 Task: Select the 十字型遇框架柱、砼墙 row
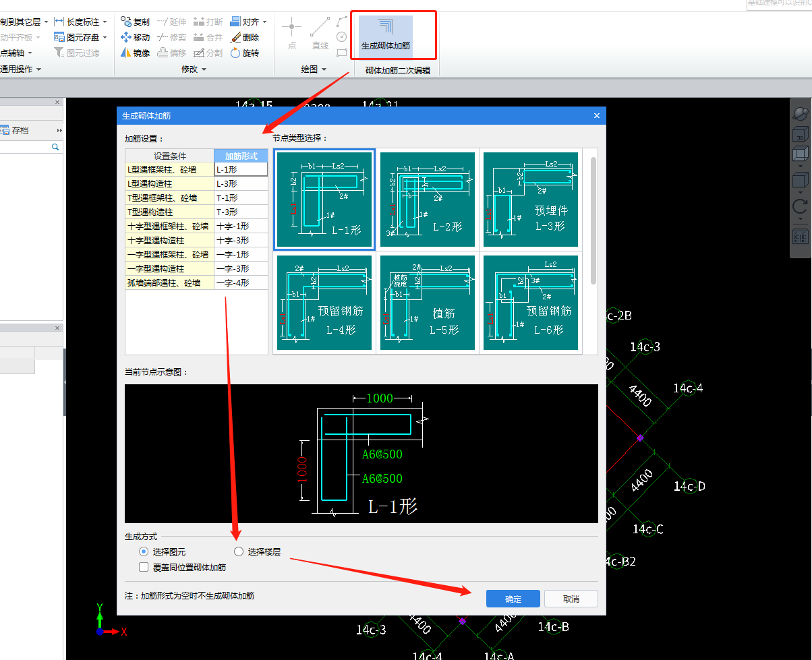point(196,227)
